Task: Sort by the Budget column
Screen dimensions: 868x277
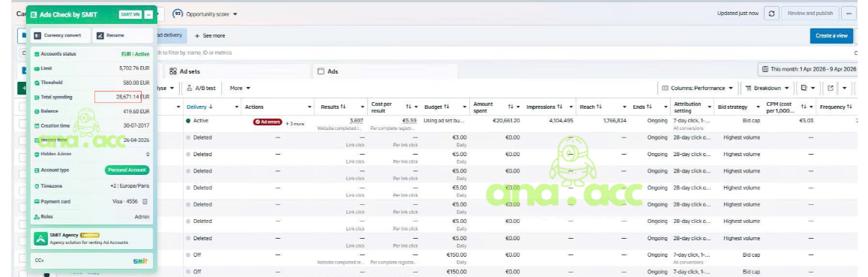Action: (x=437, y=107)
